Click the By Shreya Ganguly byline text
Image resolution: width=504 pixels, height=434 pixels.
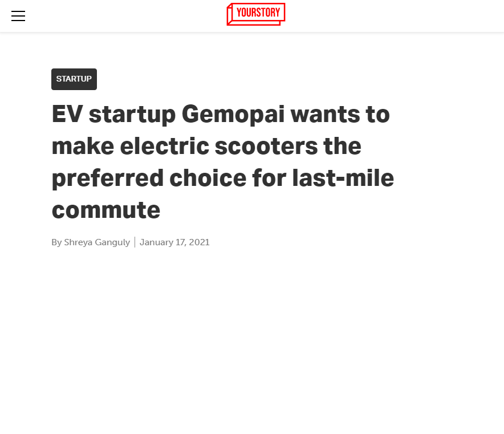pyautogui.click(x=90, y=242)
